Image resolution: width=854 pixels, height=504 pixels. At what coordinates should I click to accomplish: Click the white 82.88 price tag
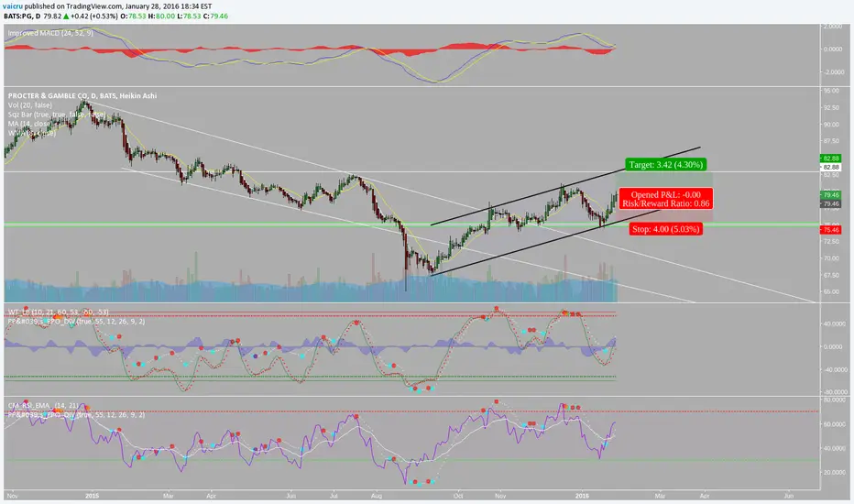tap(830, 168)
